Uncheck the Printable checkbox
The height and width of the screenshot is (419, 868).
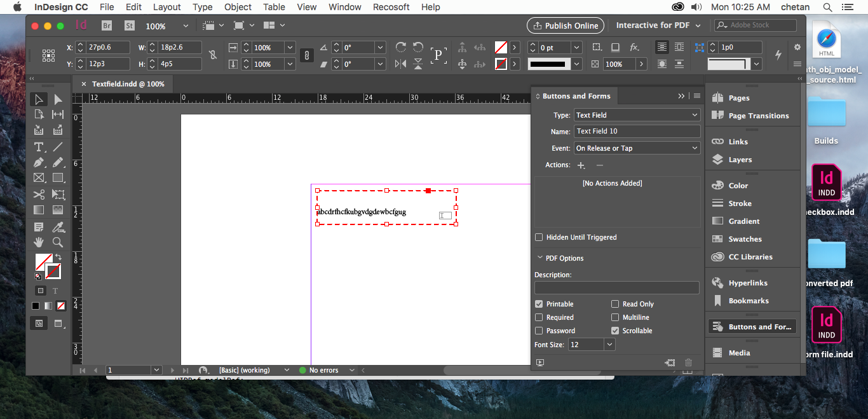[539, 303]
